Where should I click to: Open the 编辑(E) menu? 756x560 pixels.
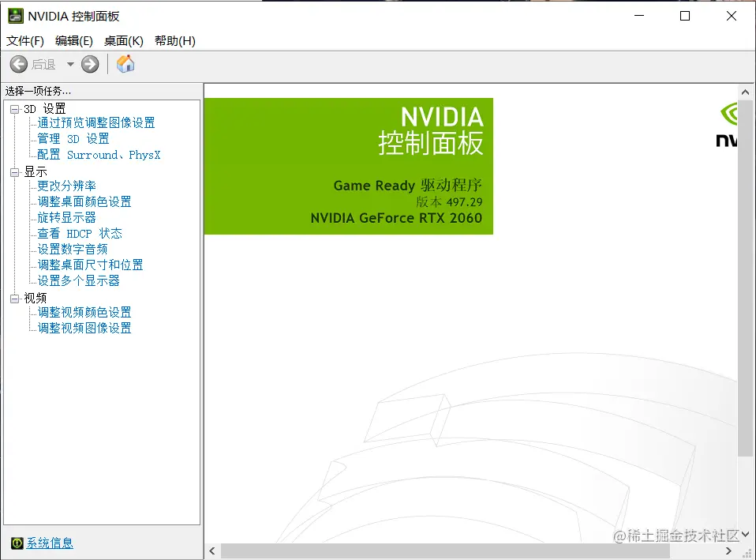tap(73, 41)
